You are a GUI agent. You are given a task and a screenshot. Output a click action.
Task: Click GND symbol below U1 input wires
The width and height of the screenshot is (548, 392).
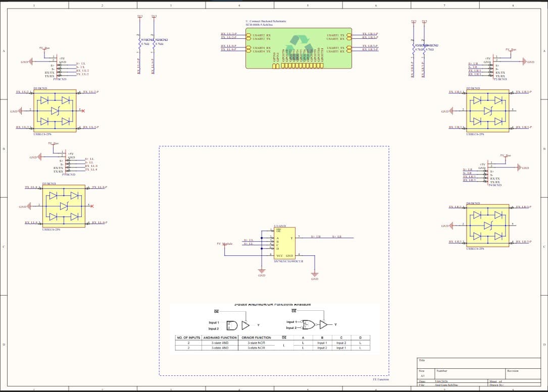[262, 272]
